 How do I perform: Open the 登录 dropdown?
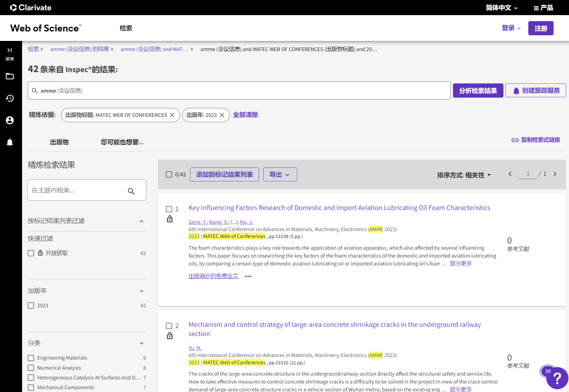[511, 28]
